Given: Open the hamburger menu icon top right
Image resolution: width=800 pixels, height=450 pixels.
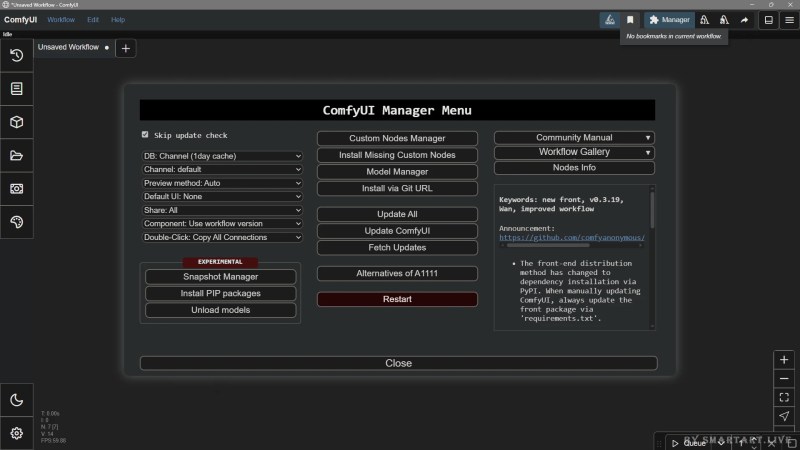Looking at the screenshot, I should point(789,20).
